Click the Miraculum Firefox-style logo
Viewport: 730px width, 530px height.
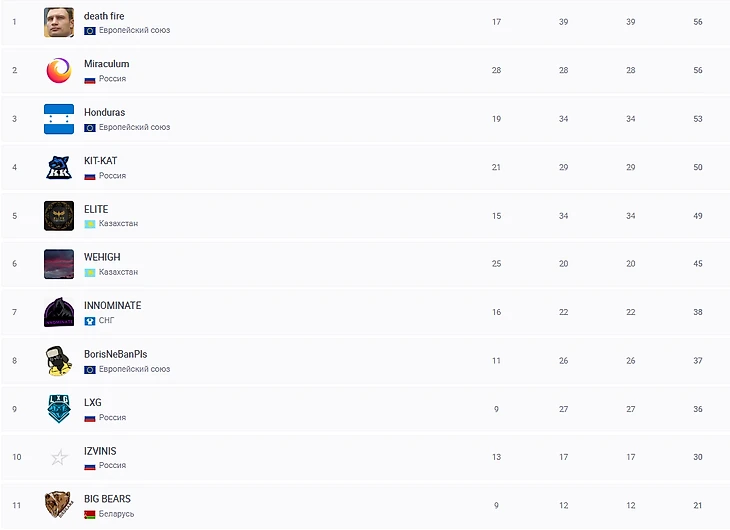click(x=59, y=70)
